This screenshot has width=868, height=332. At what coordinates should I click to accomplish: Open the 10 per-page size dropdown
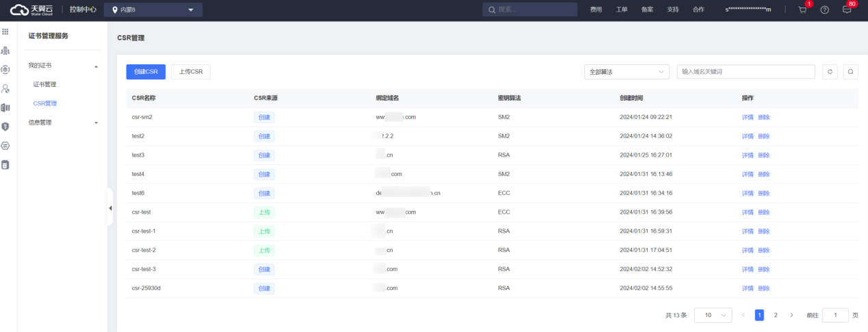713,315
